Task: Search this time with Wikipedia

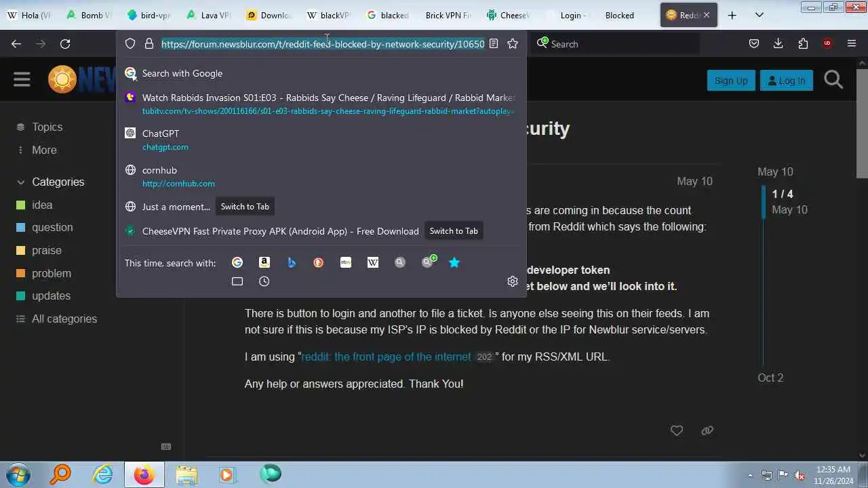Action: click(x=373, y=262)
